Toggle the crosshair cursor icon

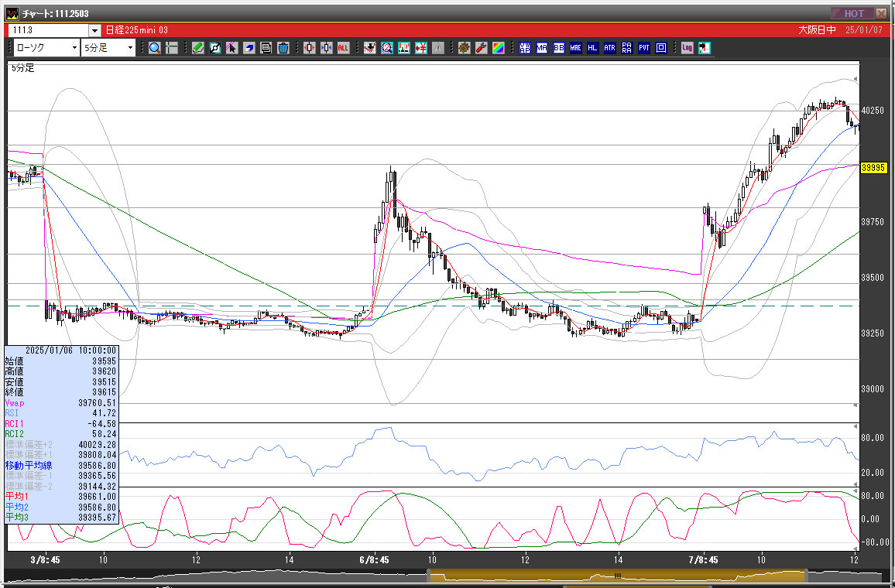tap(172, 48)
